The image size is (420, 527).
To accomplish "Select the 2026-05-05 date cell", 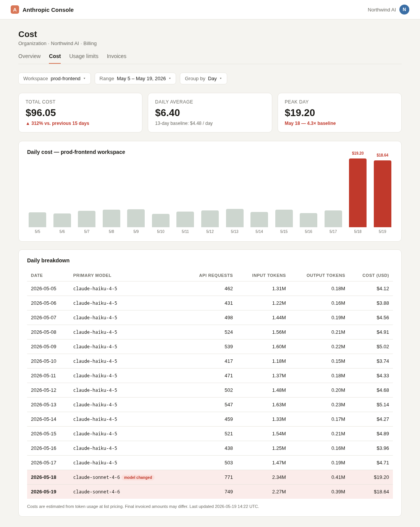I will (44, 289).
